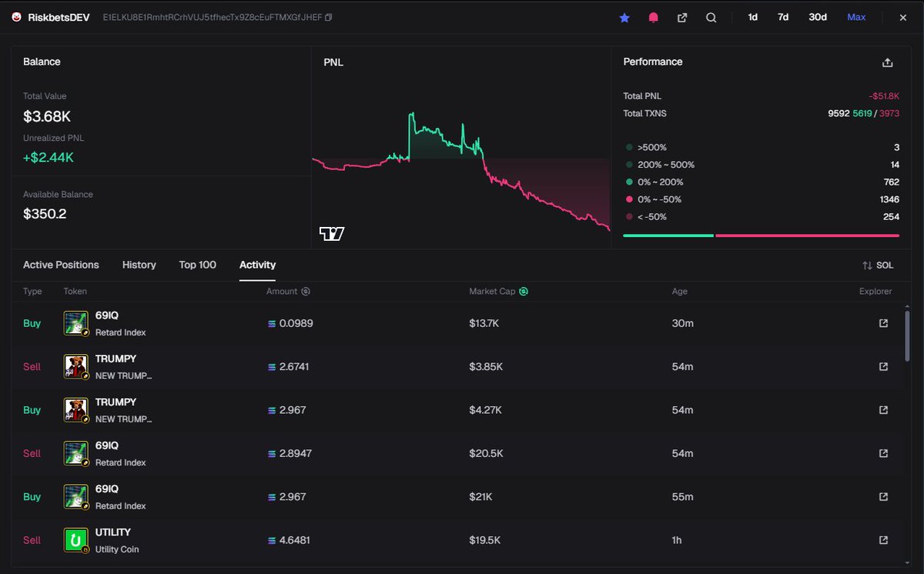Viewport: 924px width, 574px height.
Task: Open the Top 100 tab
Action: pos(198,265)
